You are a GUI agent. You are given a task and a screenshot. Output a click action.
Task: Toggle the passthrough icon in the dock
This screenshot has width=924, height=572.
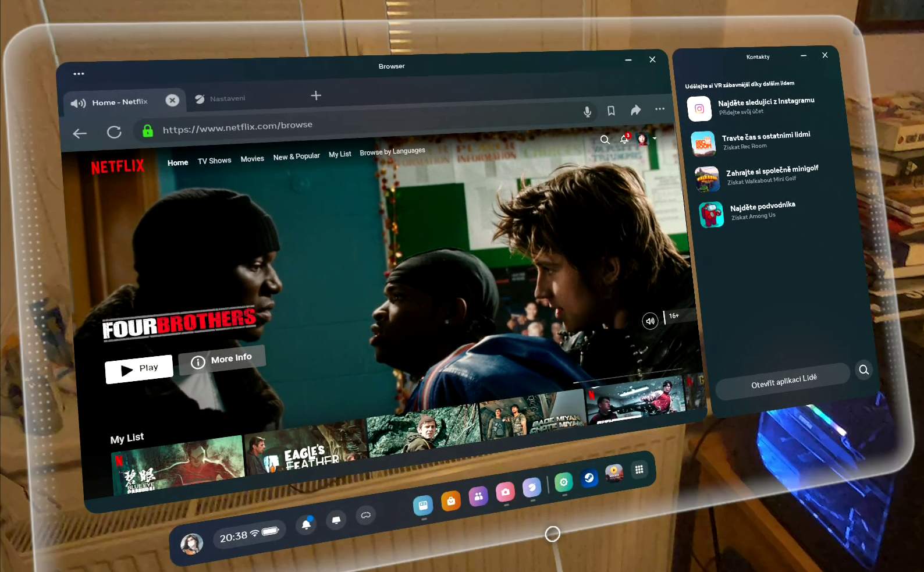366,515
